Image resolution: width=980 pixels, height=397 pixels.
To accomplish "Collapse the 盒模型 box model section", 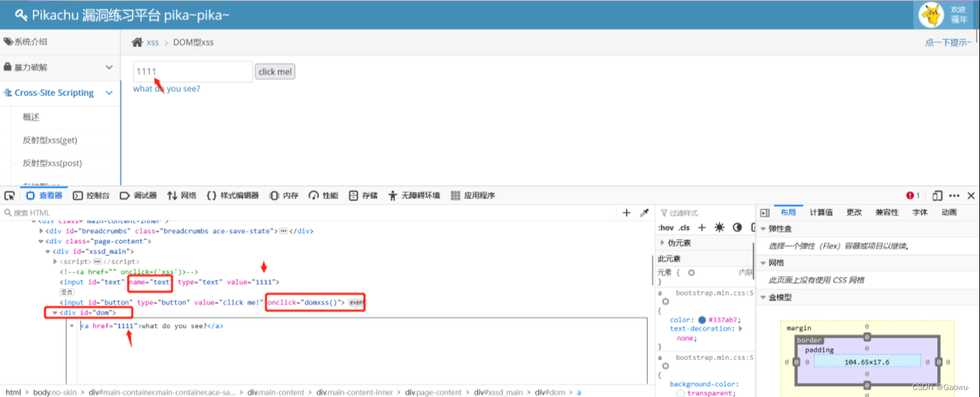I will (x=763, y=298).
